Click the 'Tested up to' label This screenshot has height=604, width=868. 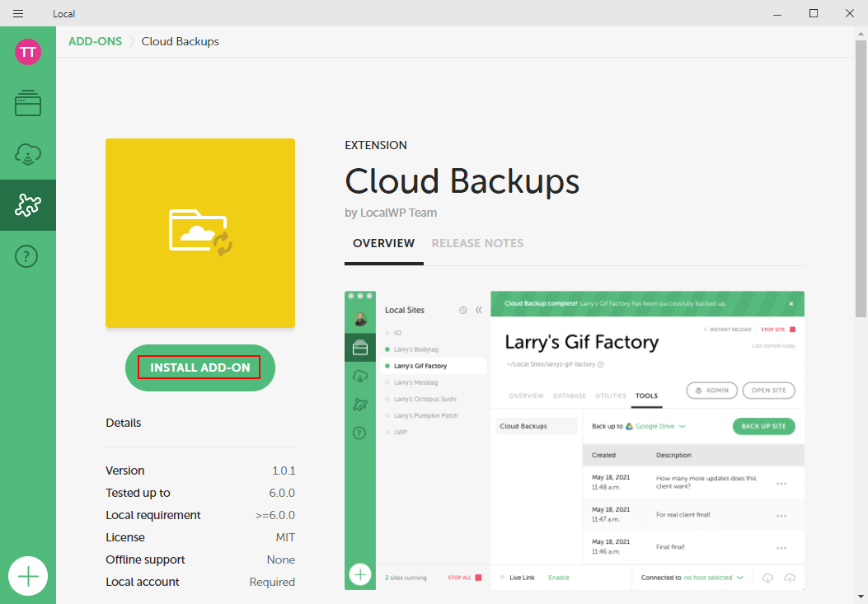tap(138, 493)
